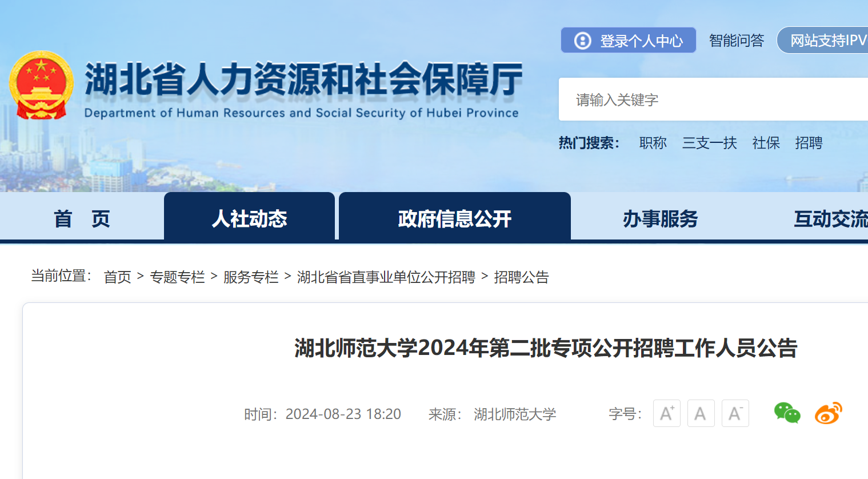Increase font size with A+ button

point(667,413)
